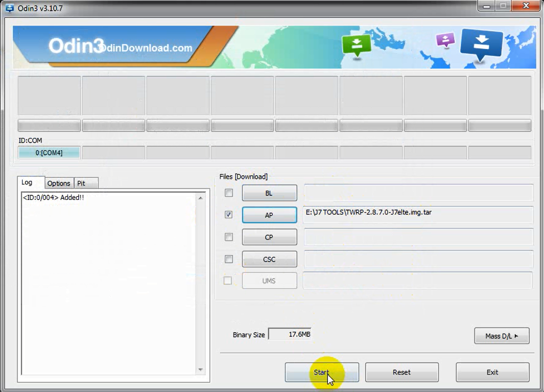Image resolution: width=544 pixels, height=392 pixels.
Task: Click the blue download icon on banner
Action: [481, 44]
